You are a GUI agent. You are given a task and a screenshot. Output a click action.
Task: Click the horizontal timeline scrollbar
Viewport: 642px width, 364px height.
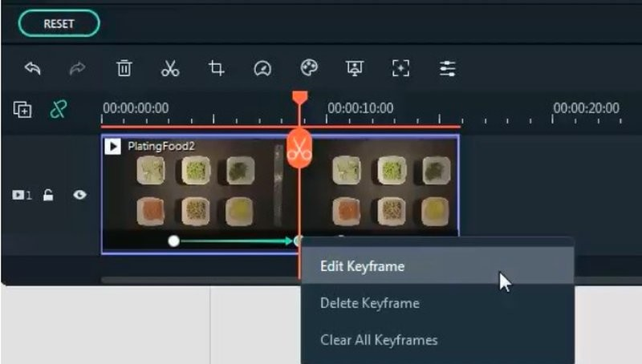tap(201, 280)
